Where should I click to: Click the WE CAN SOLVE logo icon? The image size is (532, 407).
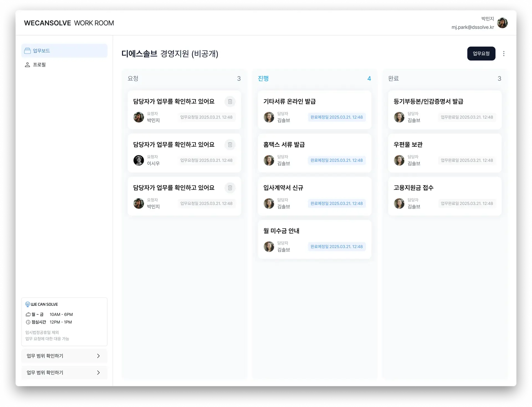coord(27,304)
